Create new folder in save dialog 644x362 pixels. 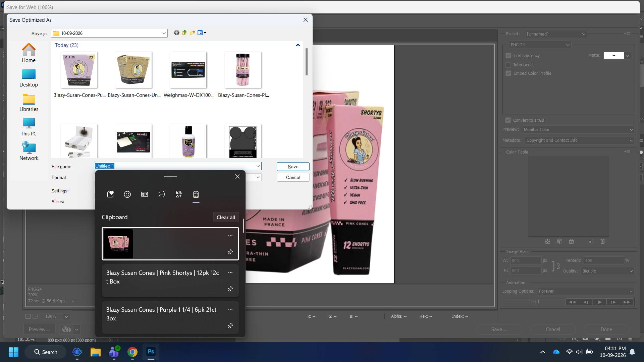coord(192,33)
